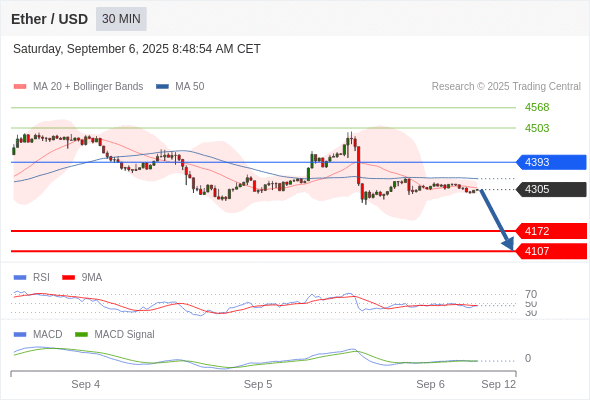
Task: Select the red 4107 support price tag
Action: (551, 251)
